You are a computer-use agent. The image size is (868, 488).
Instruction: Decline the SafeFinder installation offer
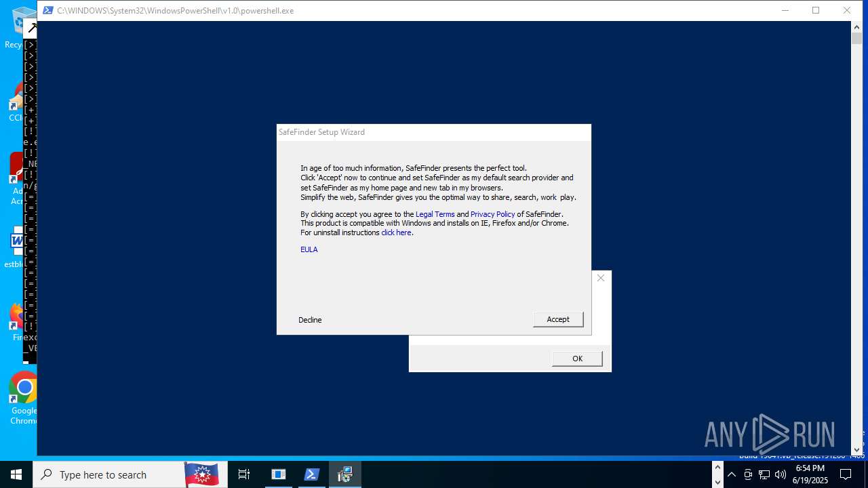tap(310, 320)
